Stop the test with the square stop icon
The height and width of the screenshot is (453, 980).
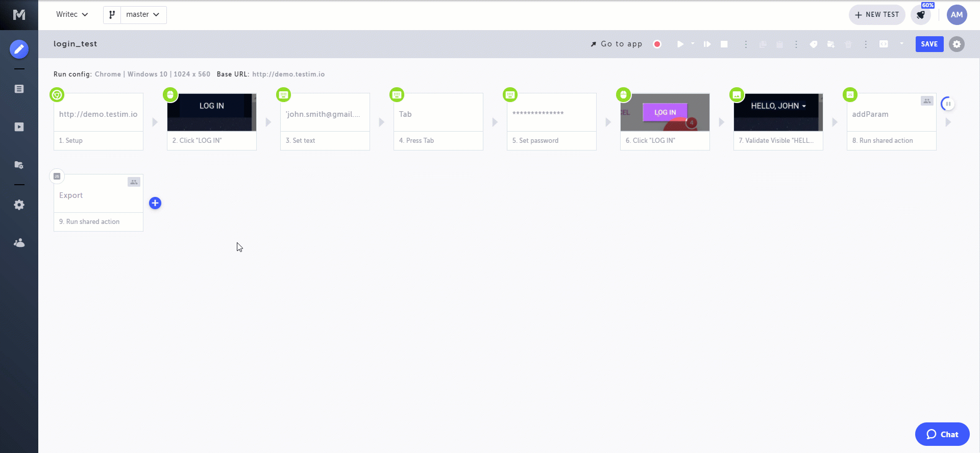(724, 44)
